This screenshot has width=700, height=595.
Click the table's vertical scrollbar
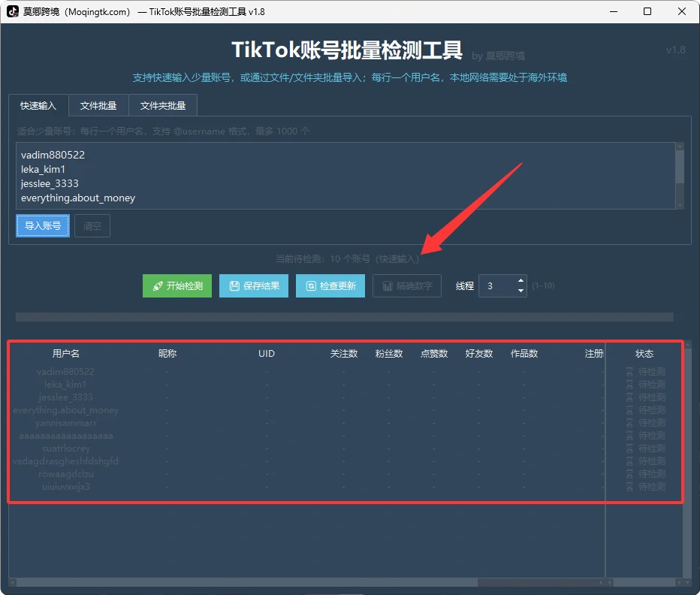tap(687, 460)
